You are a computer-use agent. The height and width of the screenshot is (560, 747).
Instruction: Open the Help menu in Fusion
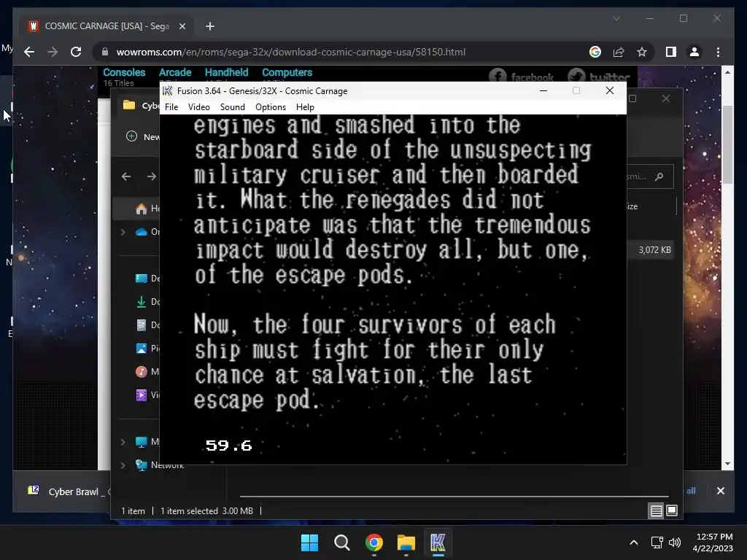pos(305,107)
